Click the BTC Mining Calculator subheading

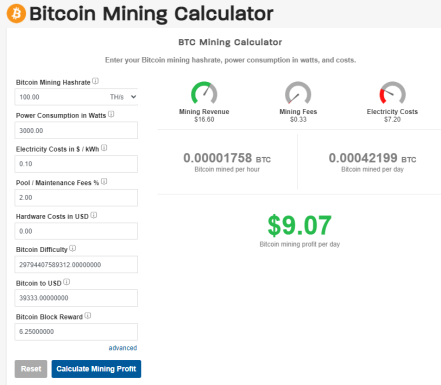coord(230,42)
